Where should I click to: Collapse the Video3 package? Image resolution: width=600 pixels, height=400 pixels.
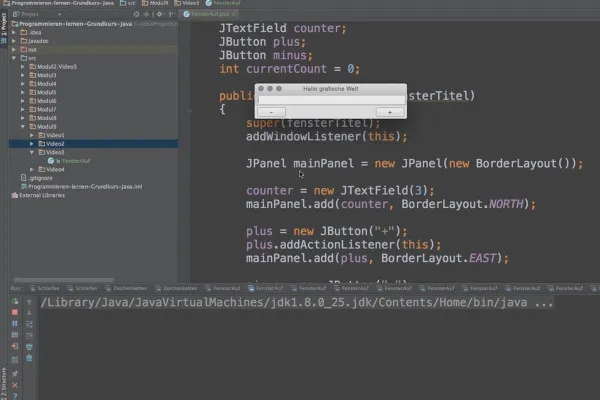(32, 152)
